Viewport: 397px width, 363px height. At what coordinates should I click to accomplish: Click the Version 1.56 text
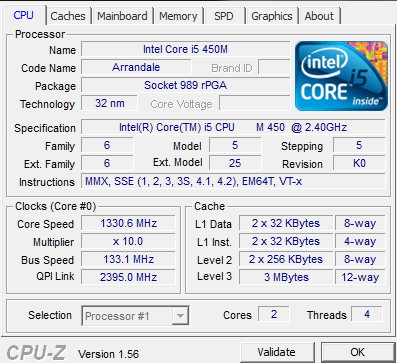tap(108, 354)
